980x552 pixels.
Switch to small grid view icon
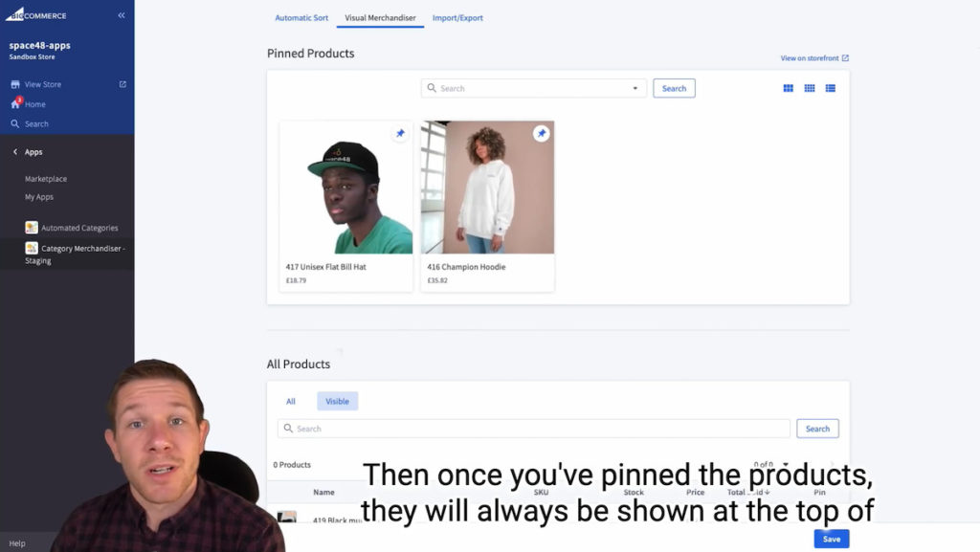pos(810,88)
